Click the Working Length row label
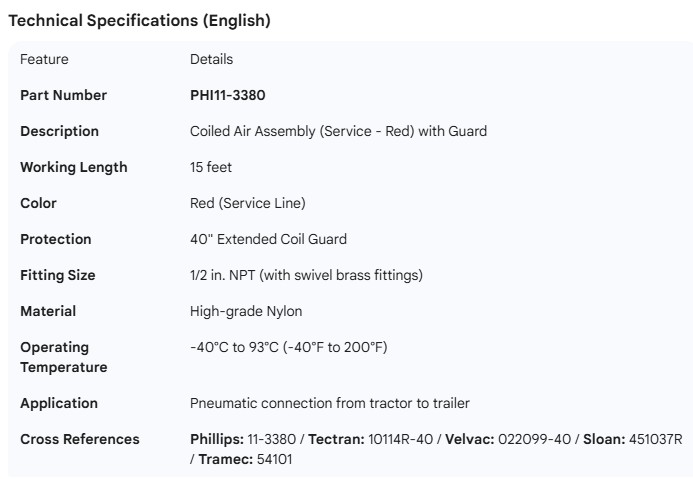The height and width of the screenshot is (479, 693). [x=73, y=167]
